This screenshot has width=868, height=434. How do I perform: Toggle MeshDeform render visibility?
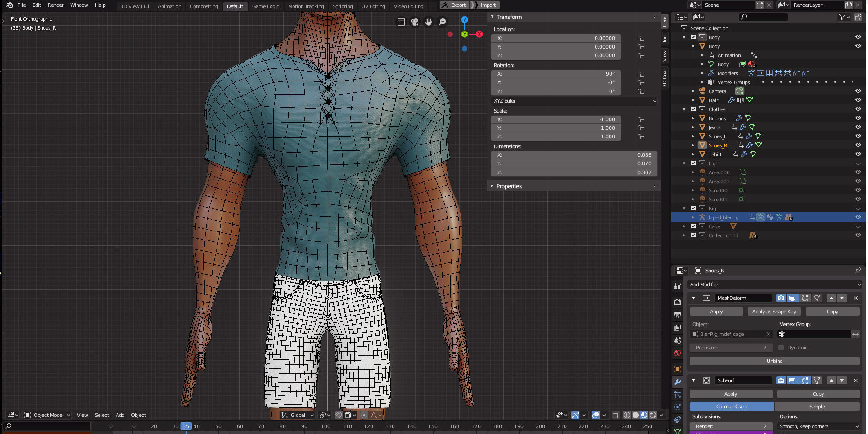781,298
